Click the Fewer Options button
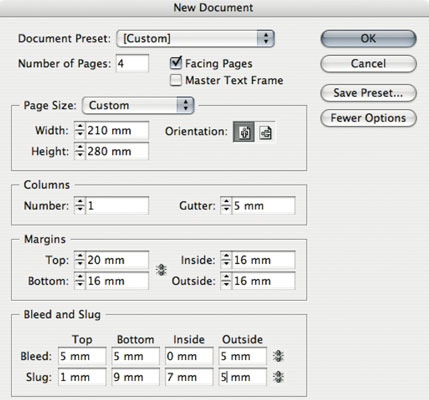The width and height of the screenshot is (429, 400). coord(368,118)
